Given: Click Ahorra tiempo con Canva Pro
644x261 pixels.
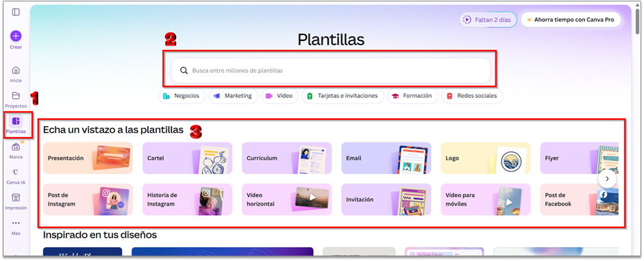Looking at the screenshot, I should click(571, 19).
